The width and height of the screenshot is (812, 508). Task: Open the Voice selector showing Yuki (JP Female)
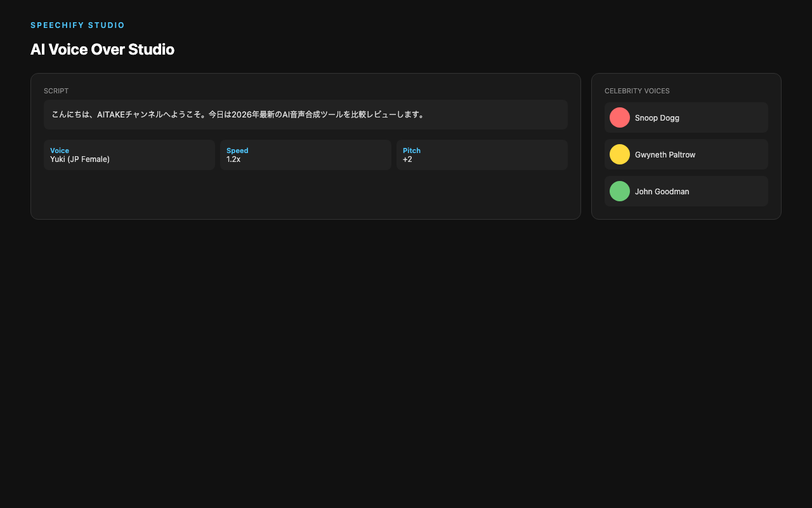tap(129, 155)
